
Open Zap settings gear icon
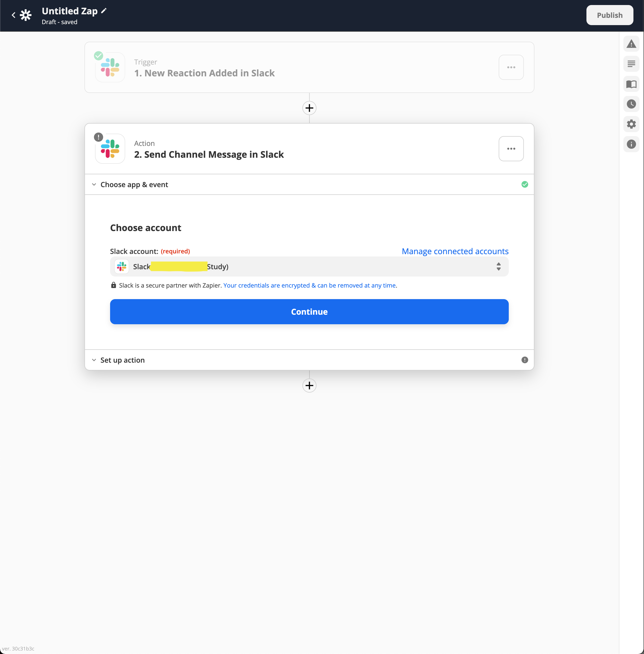631,124
